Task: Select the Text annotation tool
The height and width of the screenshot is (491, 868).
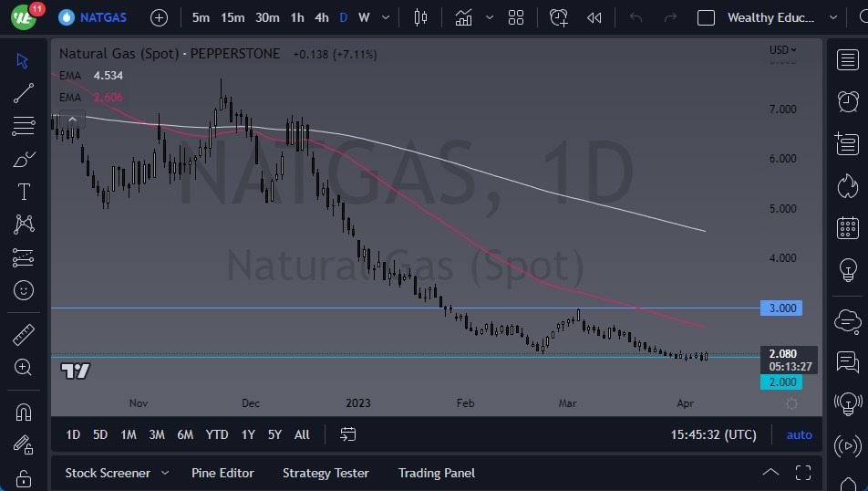Action: click(x=24, y=192)
